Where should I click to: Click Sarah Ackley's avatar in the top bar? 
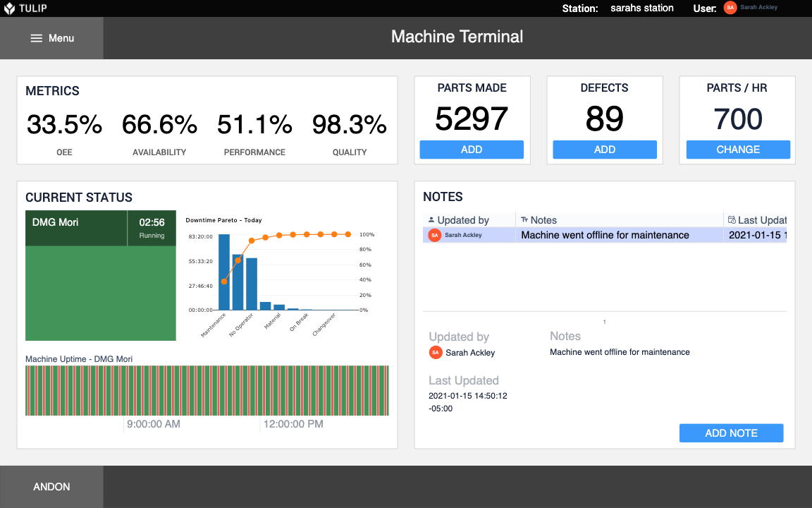point(730,8)
